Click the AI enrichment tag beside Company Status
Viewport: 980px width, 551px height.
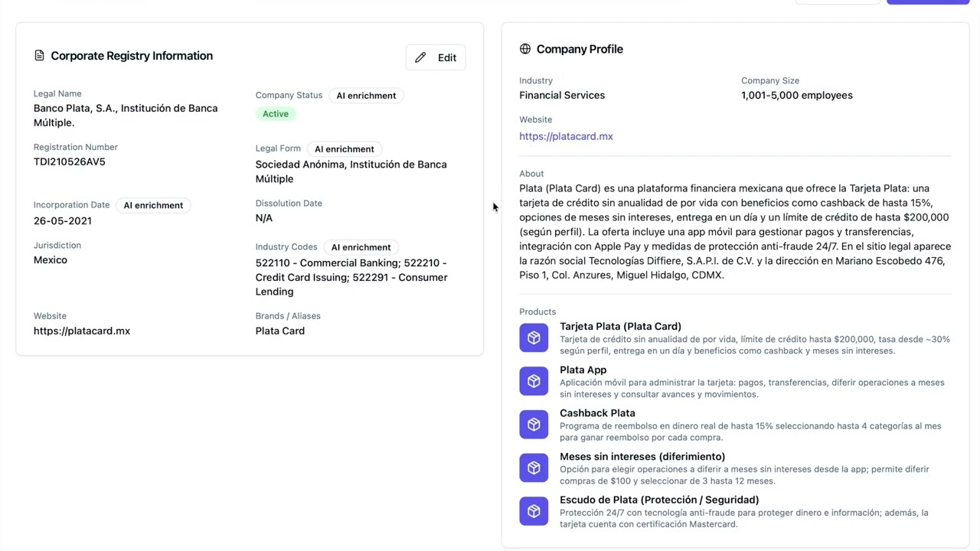366,96
